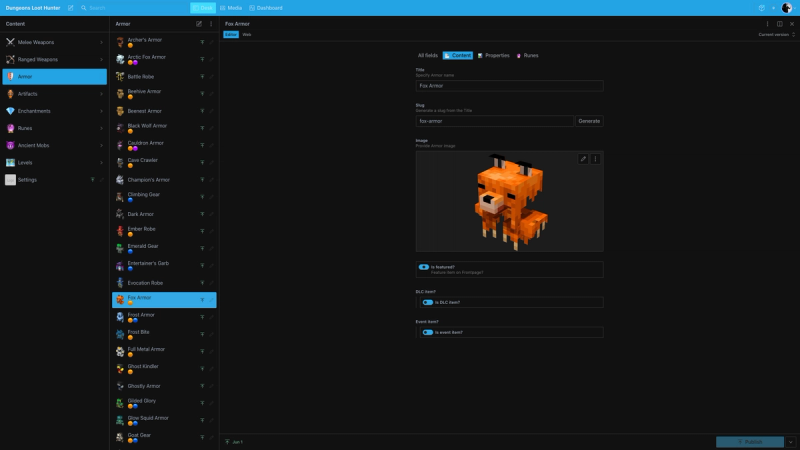Click the Levels map icon
This screenshot has width=800, height=450.
click(10, 162)
